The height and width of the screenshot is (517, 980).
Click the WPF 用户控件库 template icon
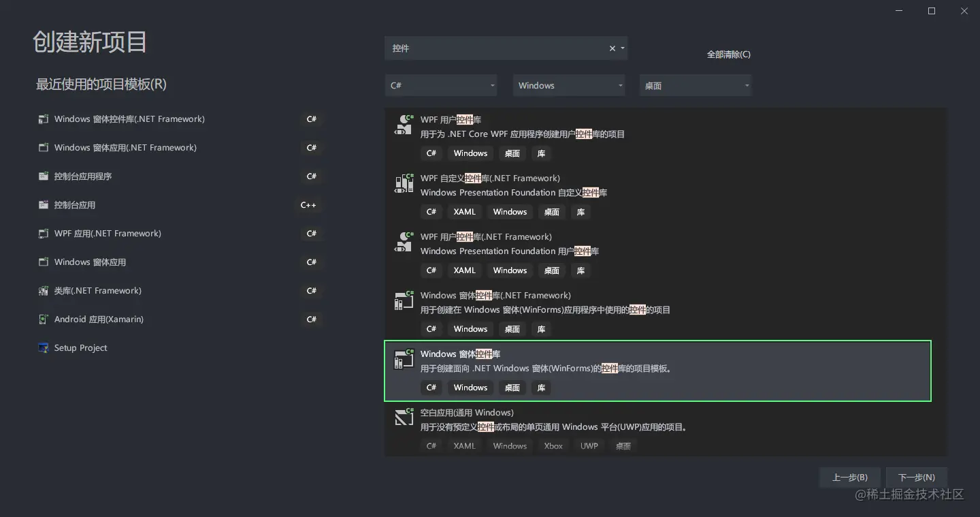point(404,125)
